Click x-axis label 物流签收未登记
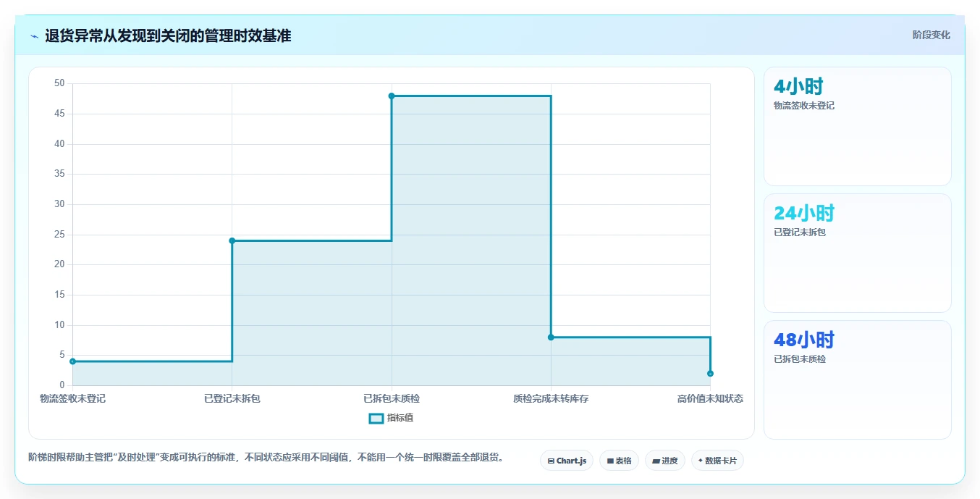980x499 pixels. click(x=72, y=398)
